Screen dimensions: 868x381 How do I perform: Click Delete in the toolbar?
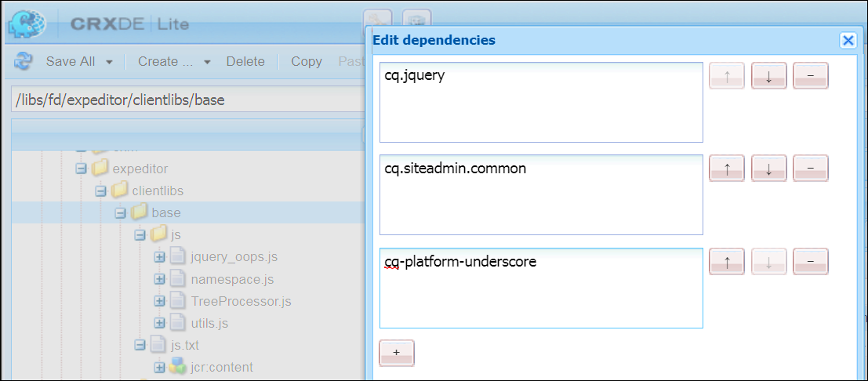point(245,61)
